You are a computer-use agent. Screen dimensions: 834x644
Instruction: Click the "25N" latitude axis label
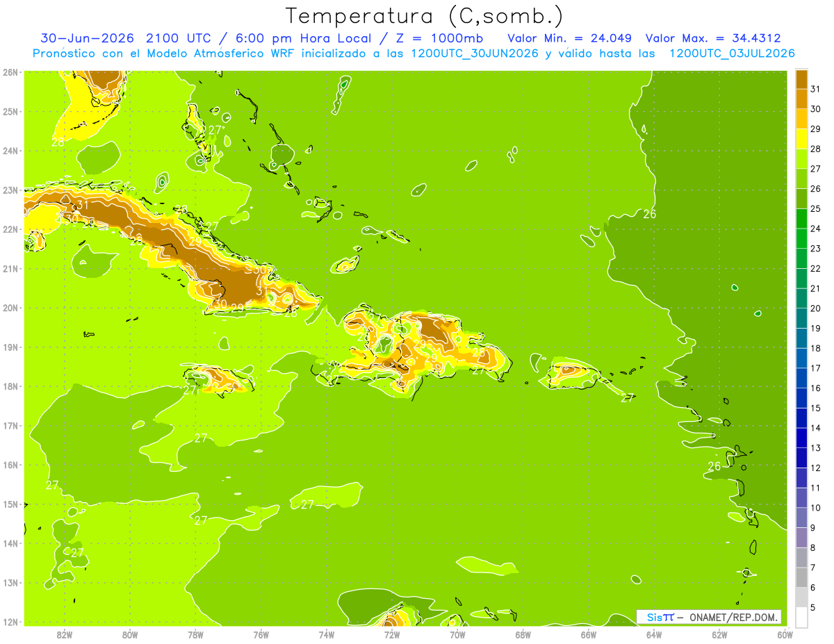(x=10, y=111)
